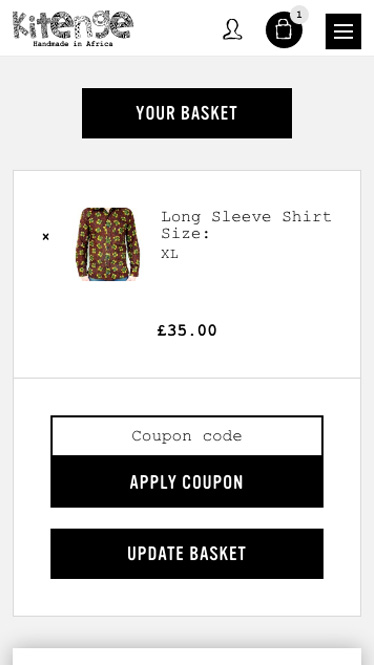Open the Long Sleeve Shirt product link
The height and width of the screenshot is (665, 374).
point(246,217)
